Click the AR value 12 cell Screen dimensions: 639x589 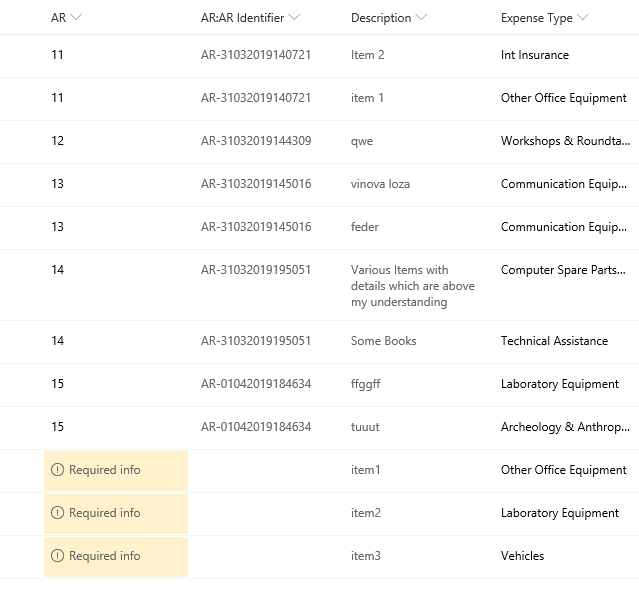click(58, 141)
